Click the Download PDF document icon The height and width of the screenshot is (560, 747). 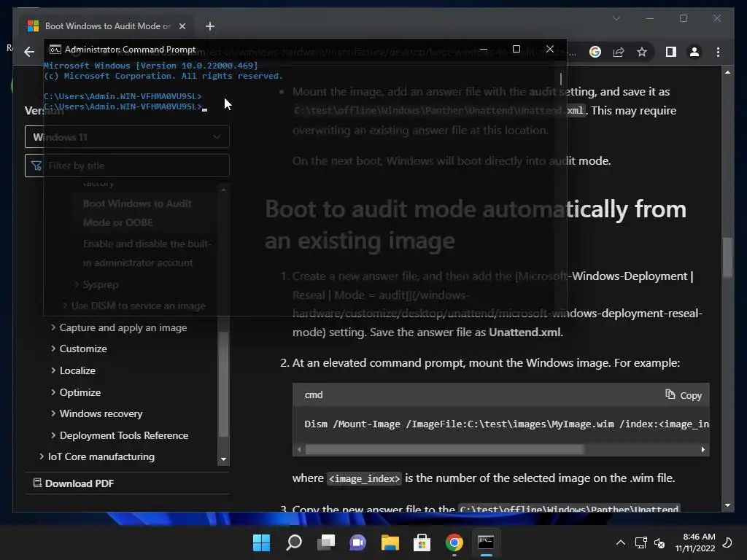pos(37,483)
